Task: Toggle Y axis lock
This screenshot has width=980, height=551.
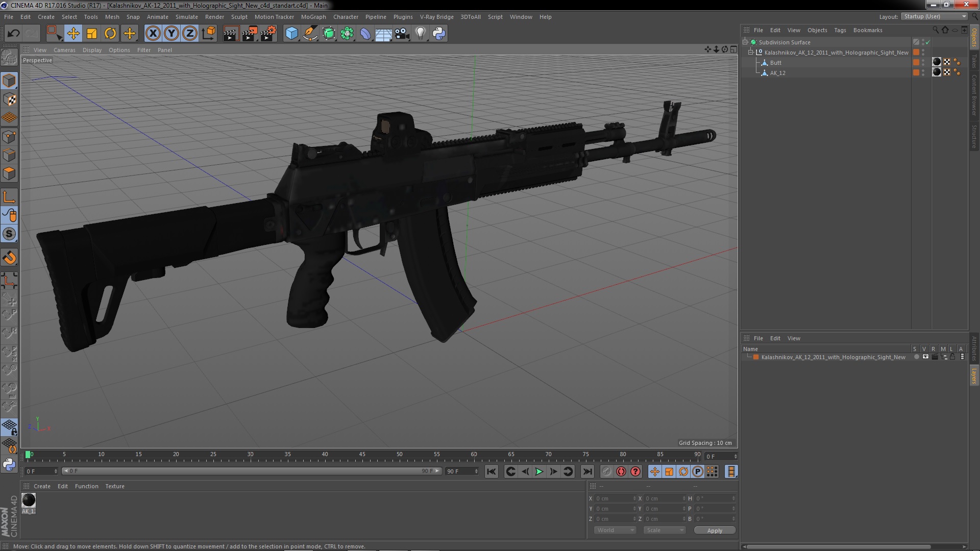Action: tap(171, 34)
